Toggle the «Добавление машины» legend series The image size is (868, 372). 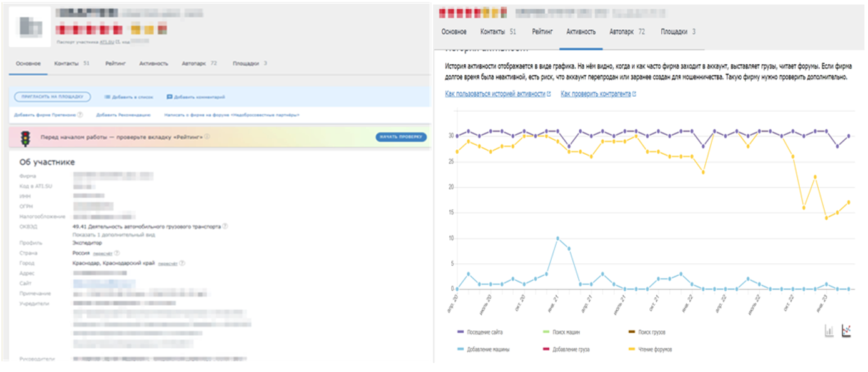click(484, 350)
